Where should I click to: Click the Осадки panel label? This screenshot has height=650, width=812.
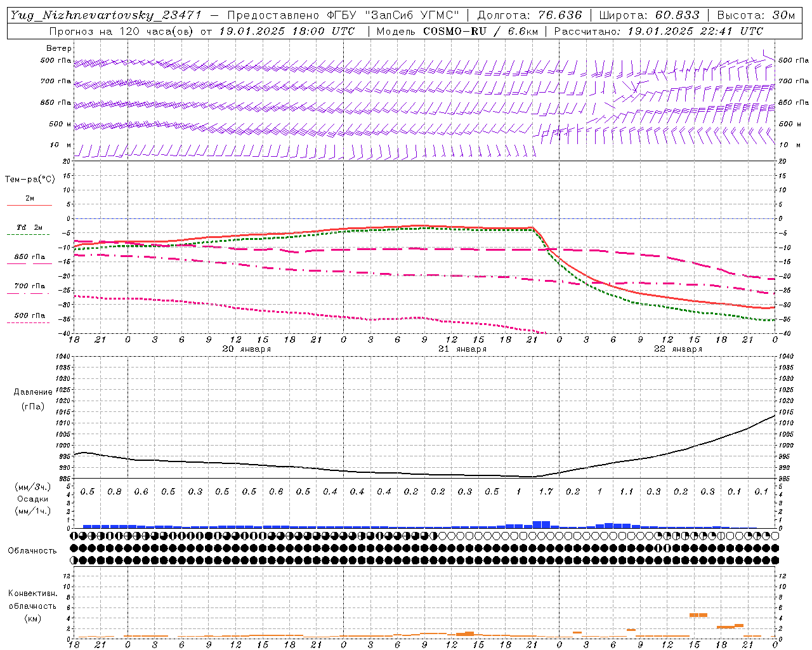pos(33,499)
